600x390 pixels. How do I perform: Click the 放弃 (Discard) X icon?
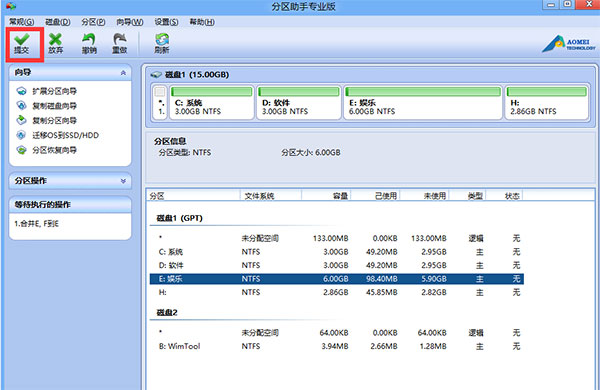point(55,43)
